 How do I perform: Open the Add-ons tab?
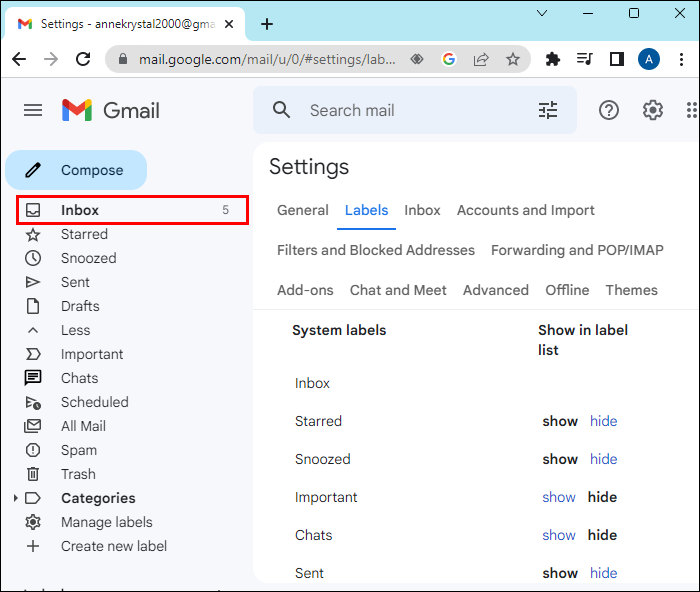point(305,290)
